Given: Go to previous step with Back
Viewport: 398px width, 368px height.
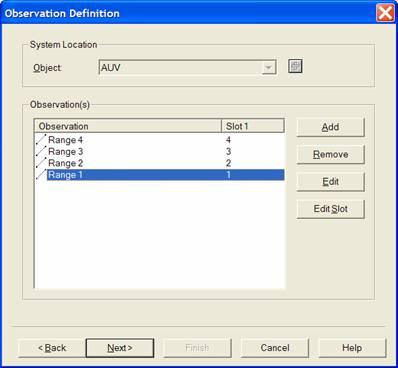Looking at the screenshot, I should (x=52, y=348).
